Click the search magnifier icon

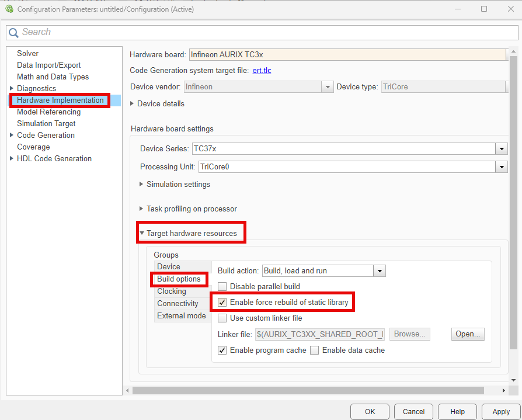click(13, 33)
